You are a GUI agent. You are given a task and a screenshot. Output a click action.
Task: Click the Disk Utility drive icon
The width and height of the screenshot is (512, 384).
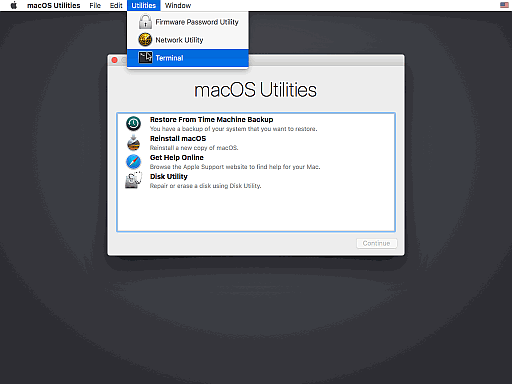(133, 180)
